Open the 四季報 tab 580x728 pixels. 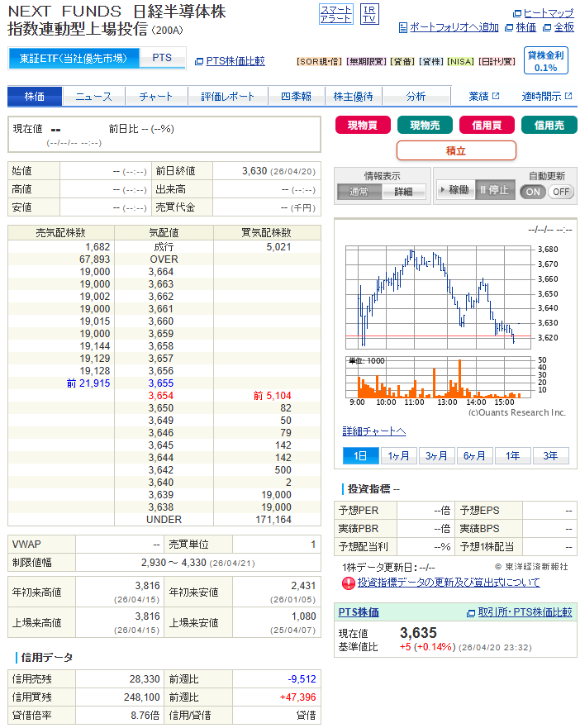(x=296, y=97)
